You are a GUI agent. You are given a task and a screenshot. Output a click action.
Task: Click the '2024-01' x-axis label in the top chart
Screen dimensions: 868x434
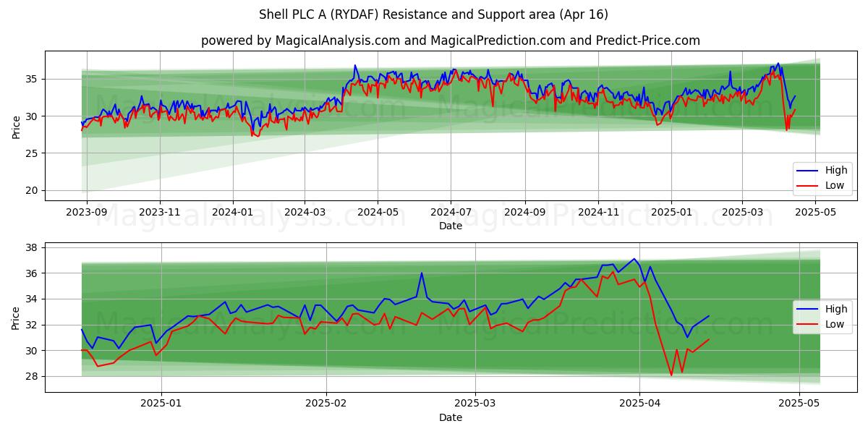coord(233,213)
